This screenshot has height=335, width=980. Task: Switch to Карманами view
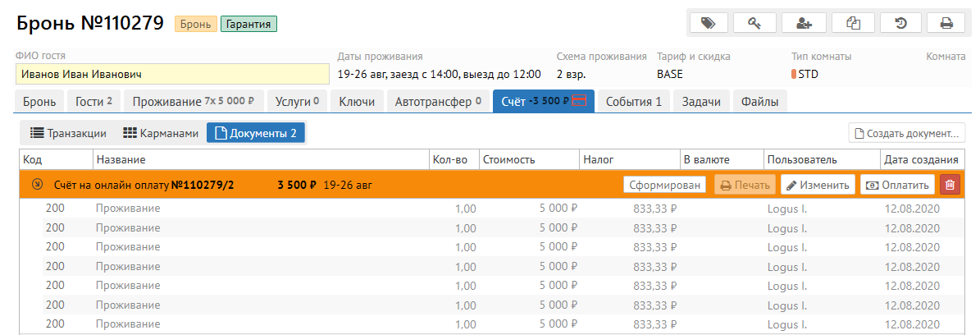click(161, 133)
